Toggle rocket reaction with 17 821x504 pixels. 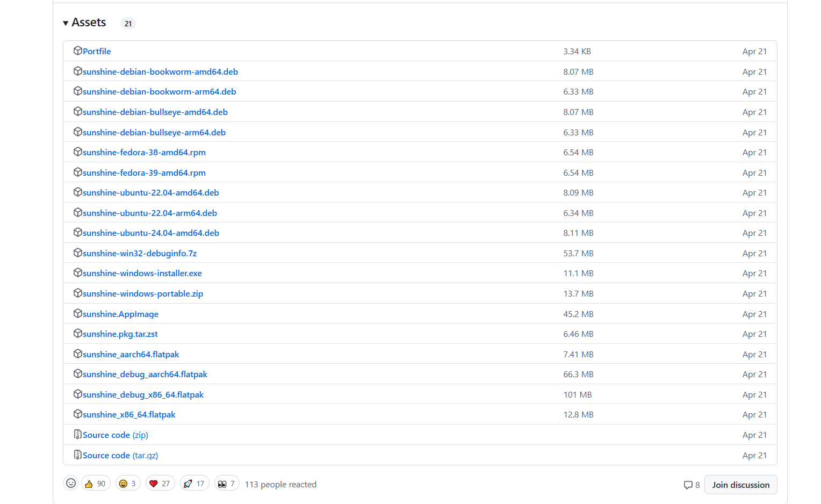195,483
